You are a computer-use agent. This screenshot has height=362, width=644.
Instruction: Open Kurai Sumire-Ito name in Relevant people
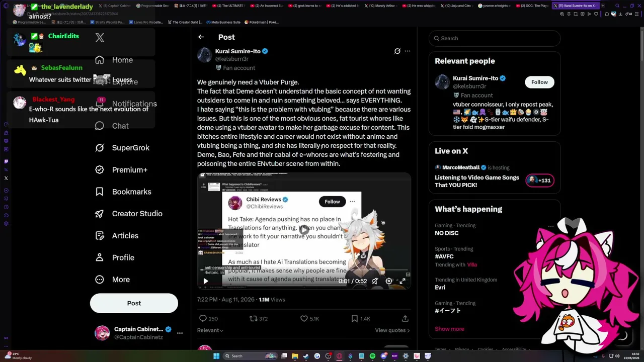pyautogui.click(x=475, y=78)
